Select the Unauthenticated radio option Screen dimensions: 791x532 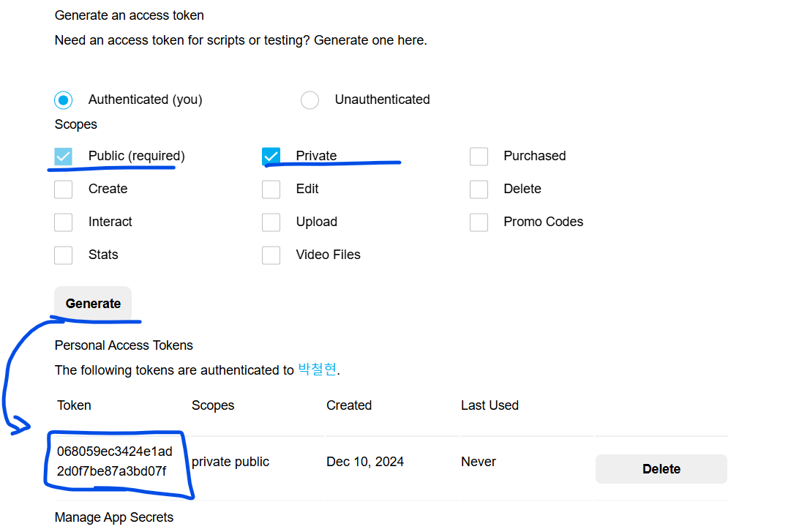[310, 100]
